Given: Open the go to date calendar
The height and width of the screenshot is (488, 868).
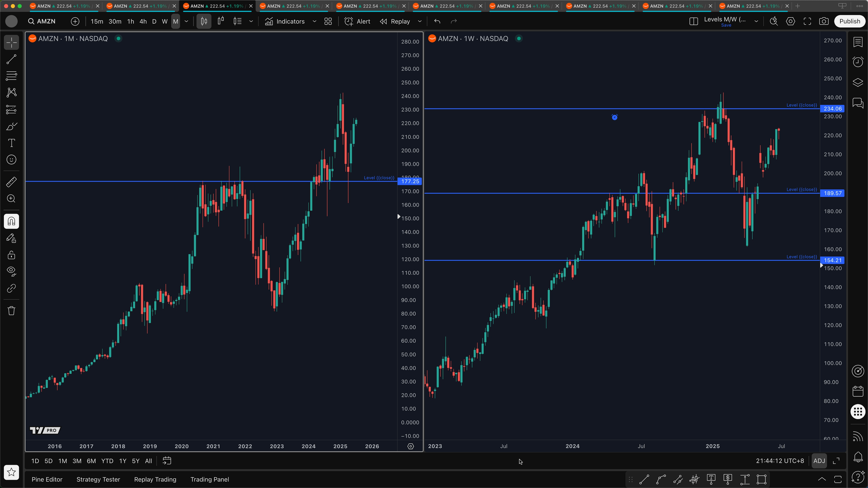Looking at the screenshot, I should tap(167, 461).
